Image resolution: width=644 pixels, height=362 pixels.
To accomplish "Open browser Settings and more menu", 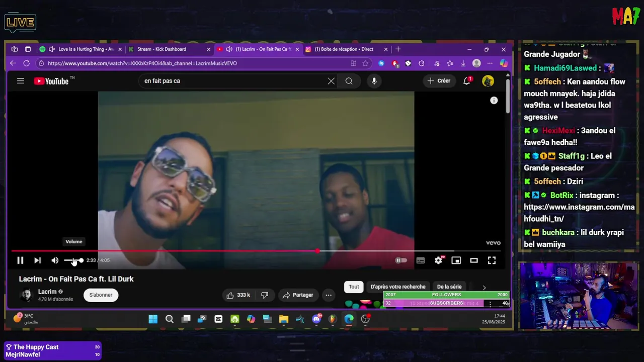I will 490,63.
